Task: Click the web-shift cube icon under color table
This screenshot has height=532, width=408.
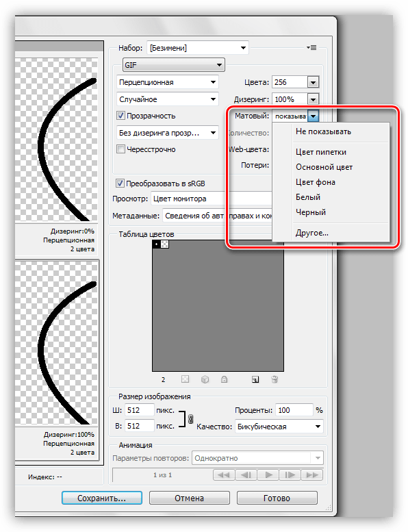Action: [x=205, y=379]
